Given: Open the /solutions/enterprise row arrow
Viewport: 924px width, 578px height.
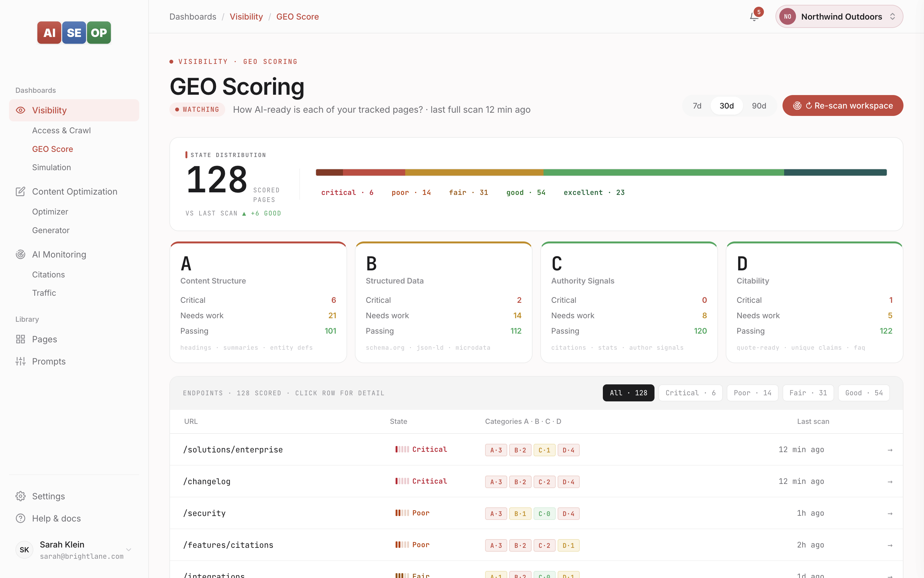Looking at the screenshot, I should [x=890, y=450].
